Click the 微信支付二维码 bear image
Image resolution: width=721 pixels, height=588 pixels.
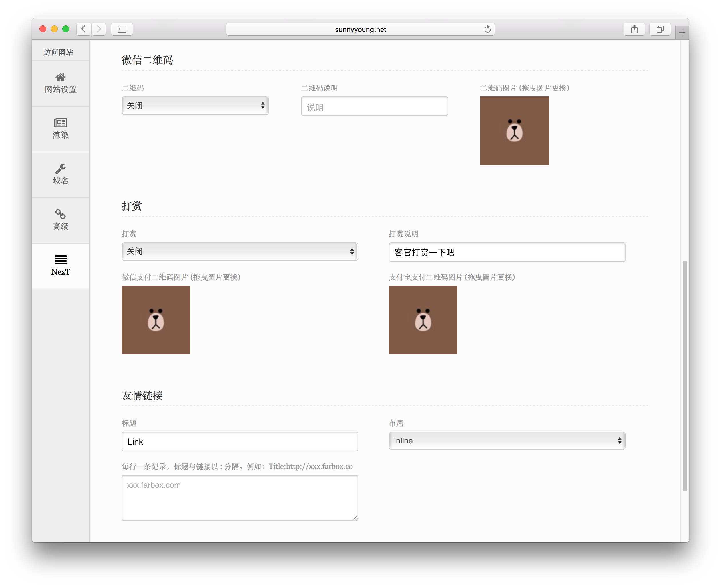156,320
